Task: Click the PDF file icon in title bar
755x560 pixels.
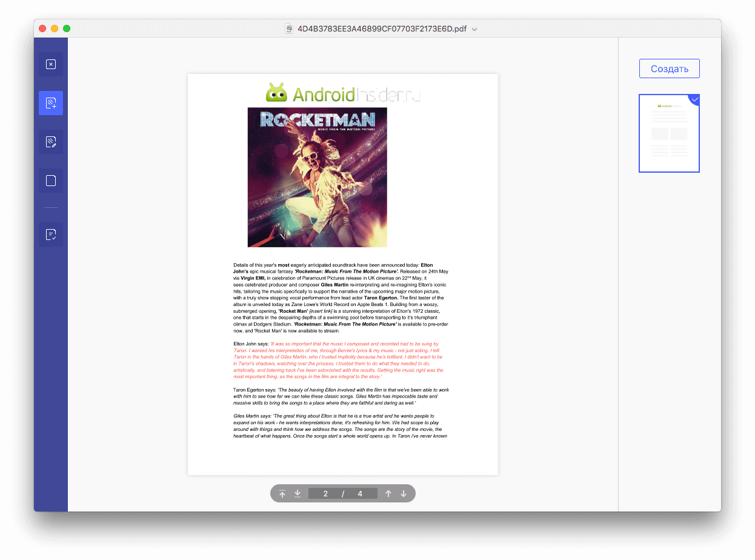Action: tap(289, 28)
